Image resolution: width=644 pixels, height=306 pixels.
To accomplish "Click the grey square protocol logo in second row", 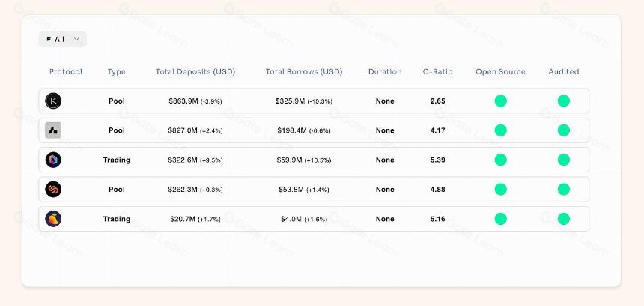I will (x=53, y=130).
